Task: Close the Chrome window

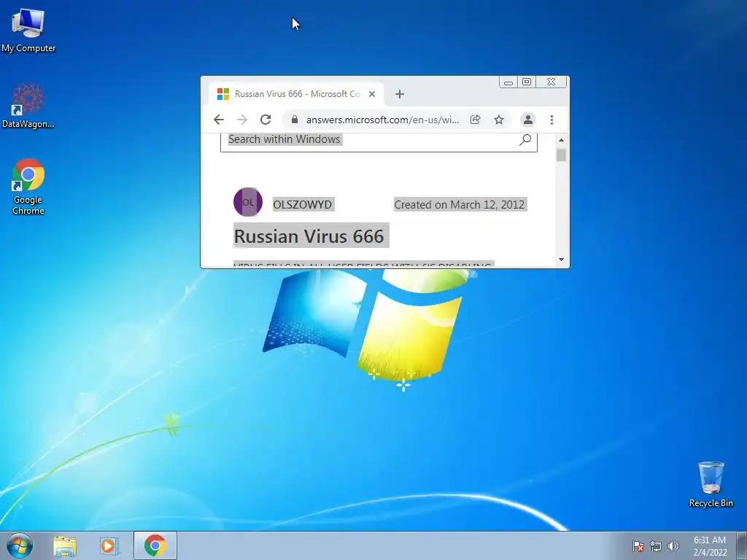Action: [x=551, y=82]
